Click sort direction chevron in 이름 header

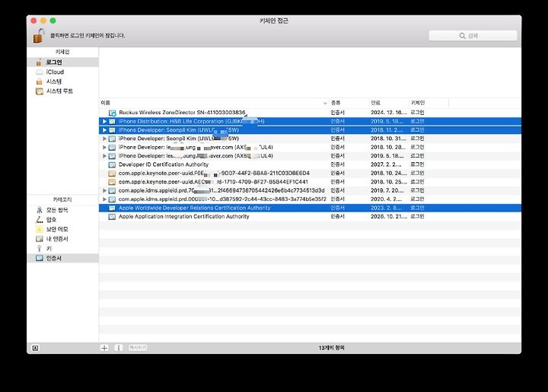(325, 103)
